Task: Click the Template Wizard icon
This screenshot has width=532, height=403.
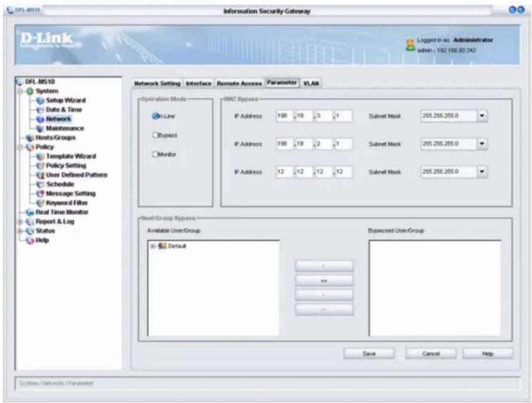Action: click(41, 156)
